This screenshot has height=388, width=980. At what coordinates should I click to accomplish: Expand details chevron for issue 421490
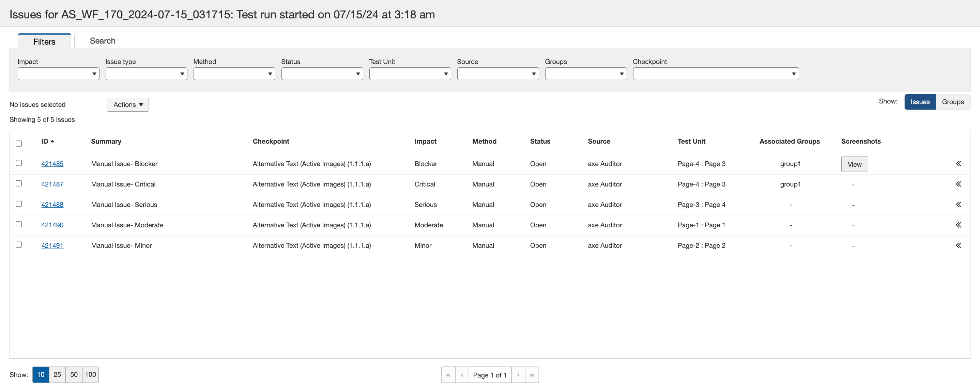pos(958,225)
